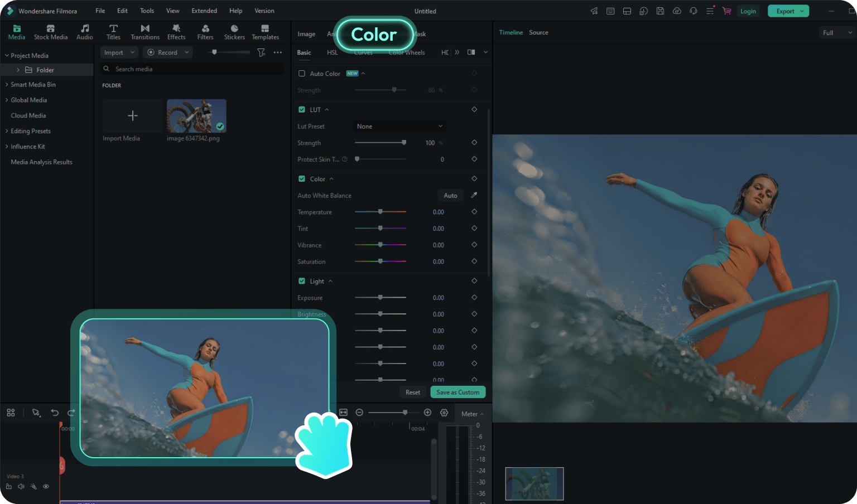Open the Stickers tab
The width and height of the screenshot is (857, 504).
[234, 32]
